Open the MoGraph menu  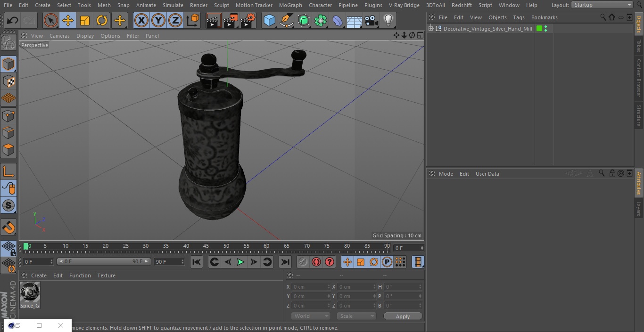290,5
